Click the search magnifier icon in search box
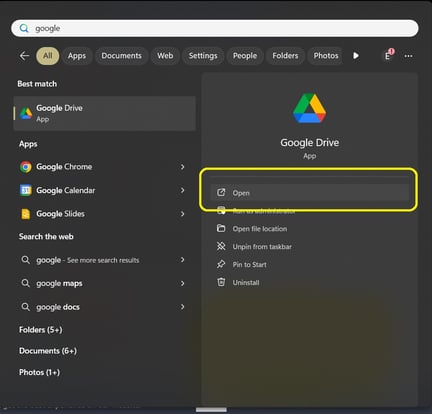 click(24, 28)
